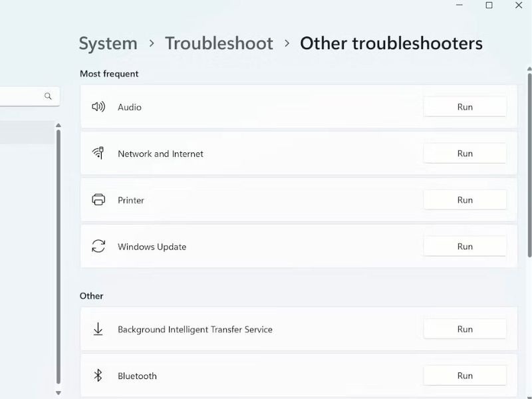Click the Windows Update refresh icon
Screen dimensions: 532x399
[98, 246]
